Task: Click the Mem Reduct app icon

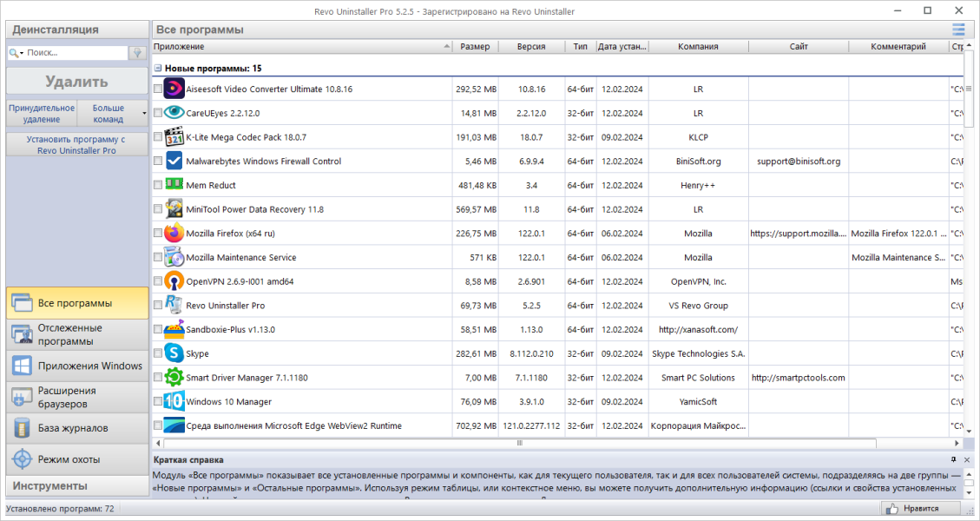Action: coord(174,184)
